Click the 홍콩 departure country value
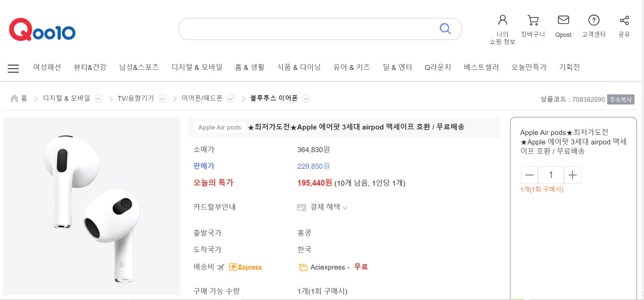This screenshot has height=300, width=644. tap(304, 233)
